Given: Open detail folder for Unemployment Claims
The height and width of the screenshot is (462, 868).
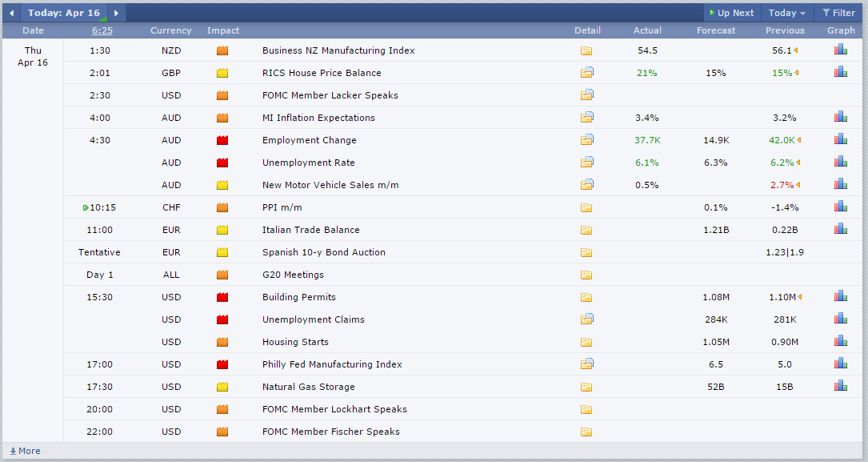Looking at the screenshot, I should 586,319.
